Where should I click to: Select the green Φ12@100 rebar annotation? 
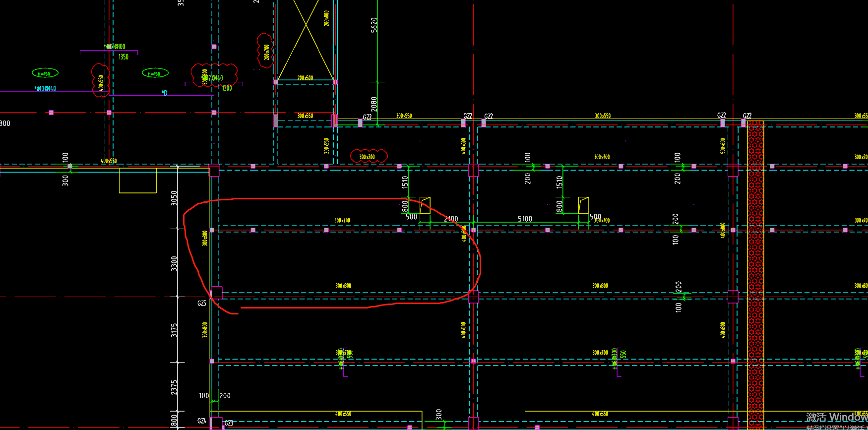coord(115,47)
